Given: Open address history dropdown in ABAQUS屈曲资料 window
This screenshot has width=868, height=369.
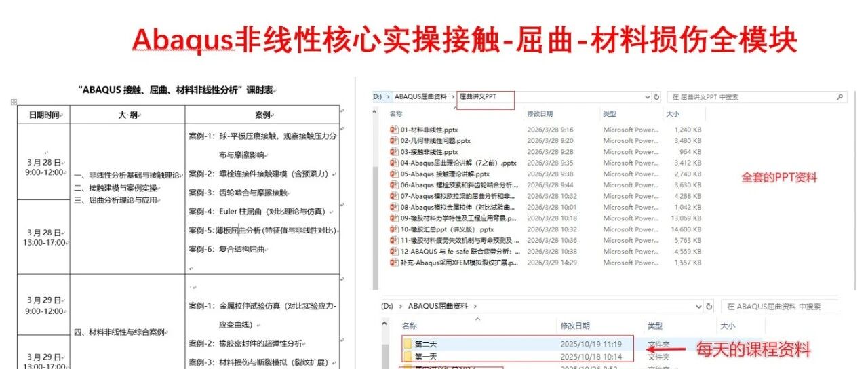Looking at the screenshot, I should pyautogui.click(x=700, y=307).
